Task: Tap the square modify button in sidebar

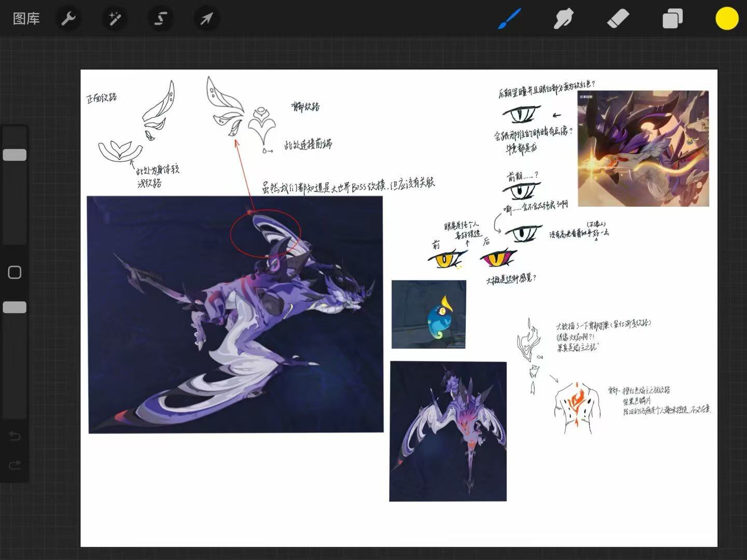Action: pyautogui.click(x=15, y=272)
